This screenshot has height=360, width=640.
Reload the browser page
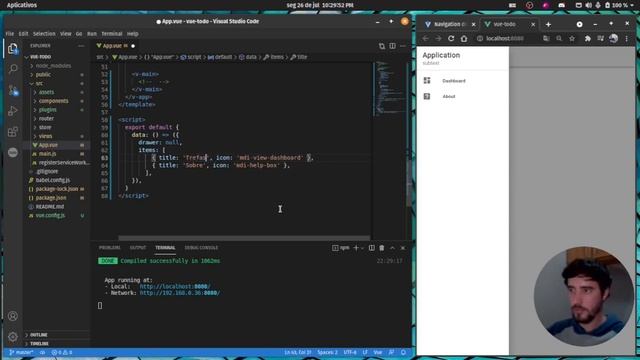pyautogui.click(x=451, y=38)
